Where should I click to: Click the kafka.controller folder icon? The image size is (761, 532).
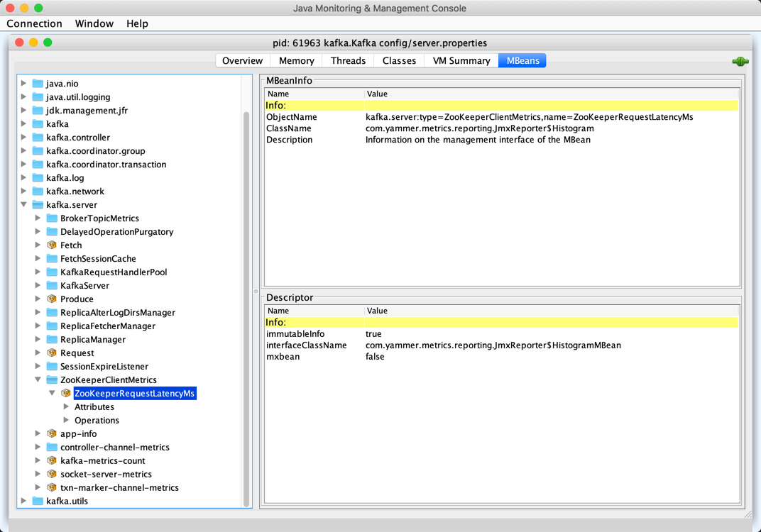coord(38,138)
